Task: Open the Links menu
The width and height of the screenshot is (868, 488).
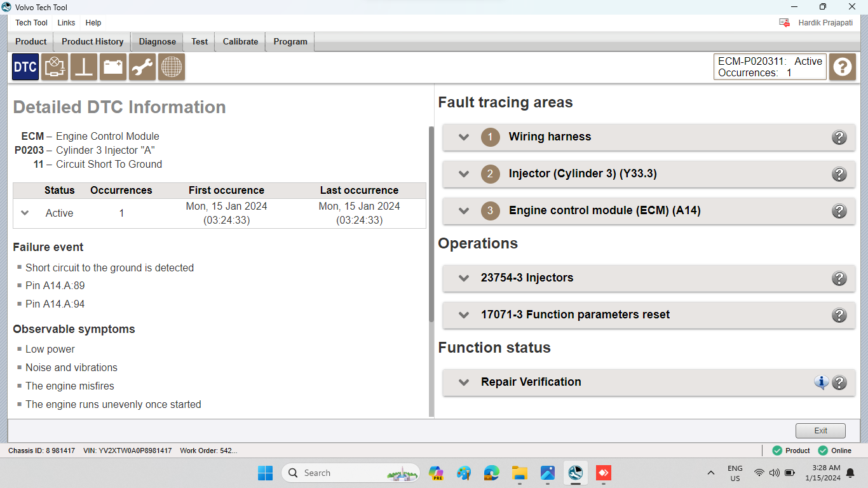Action: [x=66, y=23]
